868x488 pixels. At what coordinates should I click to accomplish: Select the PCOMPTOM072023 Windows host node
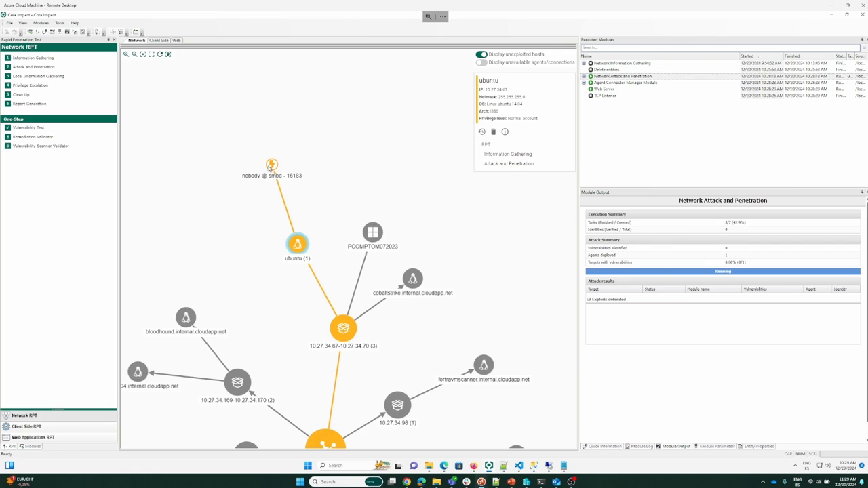click(372, 232)
